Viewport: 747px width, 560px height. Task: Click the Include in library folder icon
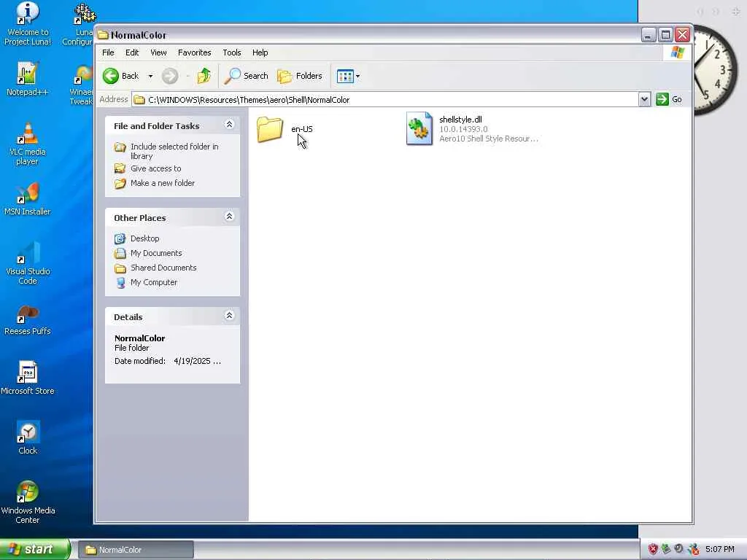click(x=120, y=147)
